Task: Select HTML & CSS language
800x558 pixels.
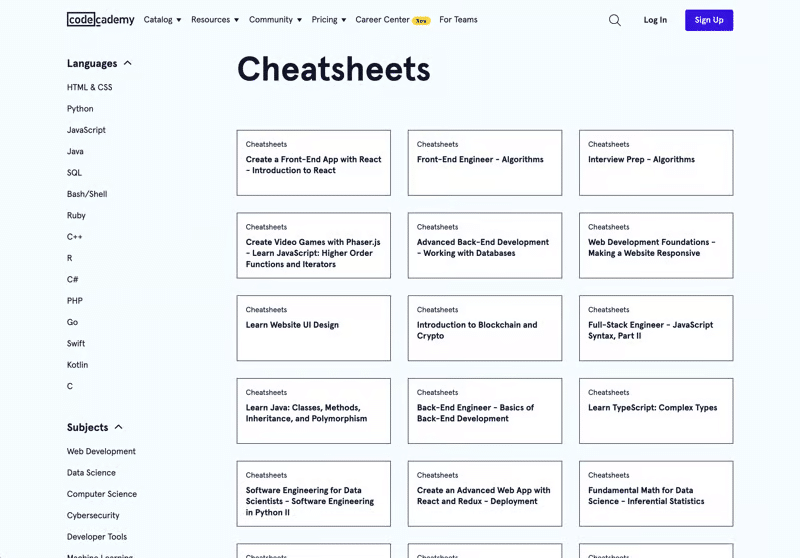Action: click(89, 87)
